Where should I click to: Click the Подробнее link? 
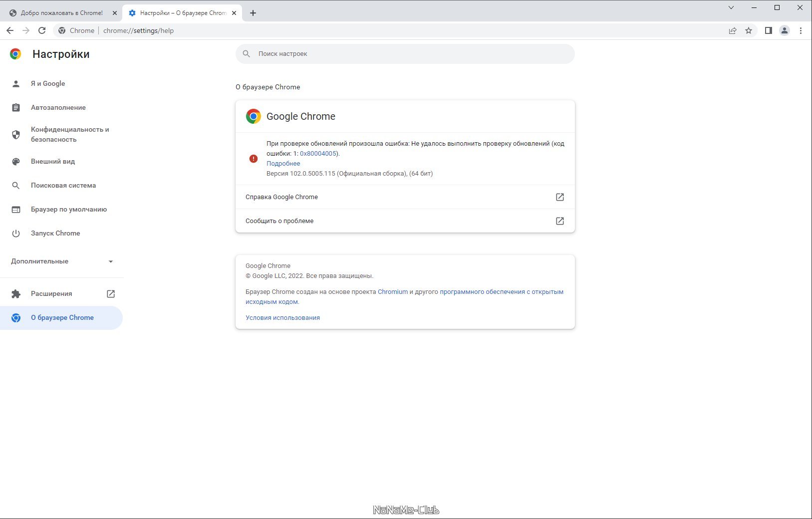[x=283, y=164]
